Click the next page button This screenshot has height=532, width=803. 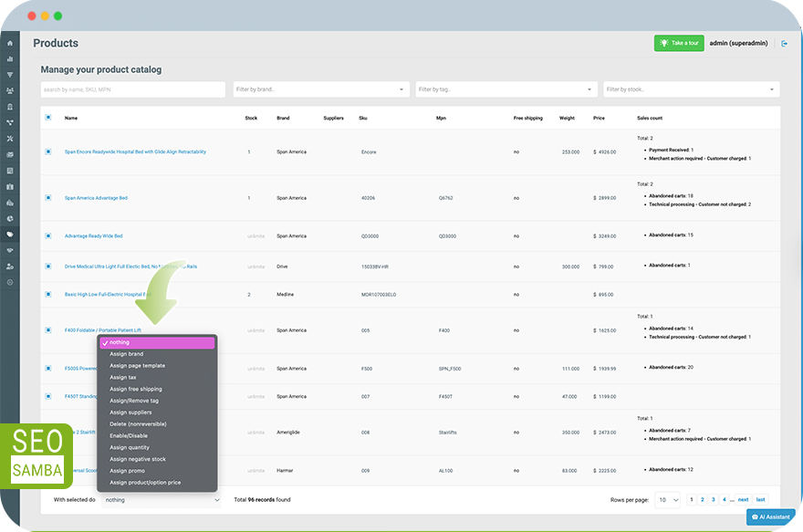(743, 499)
